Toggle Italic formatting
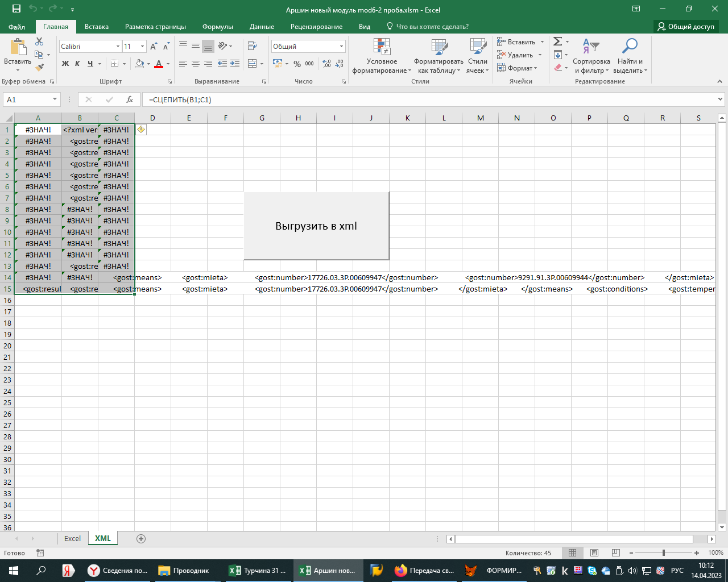 [x=77, y=64]
